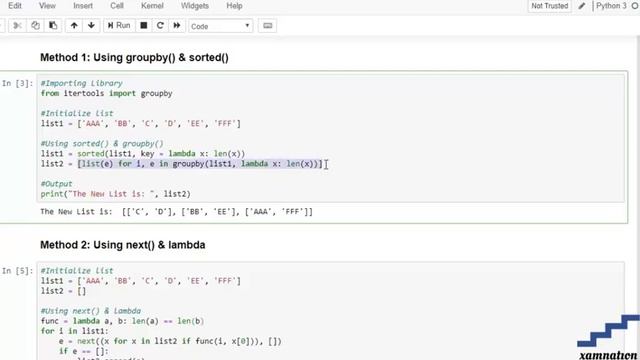Open the View menu

pos(47,6)
